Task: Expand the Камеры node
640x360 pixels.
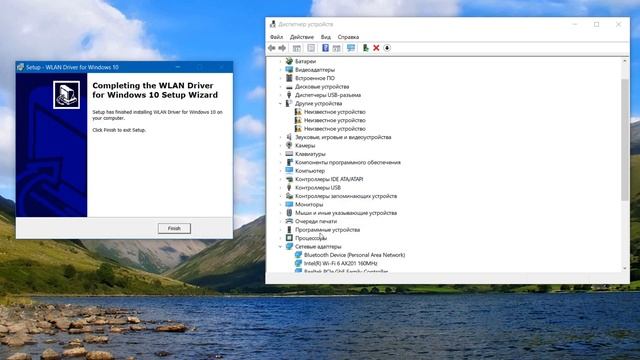Action: (x=280, y=145)
